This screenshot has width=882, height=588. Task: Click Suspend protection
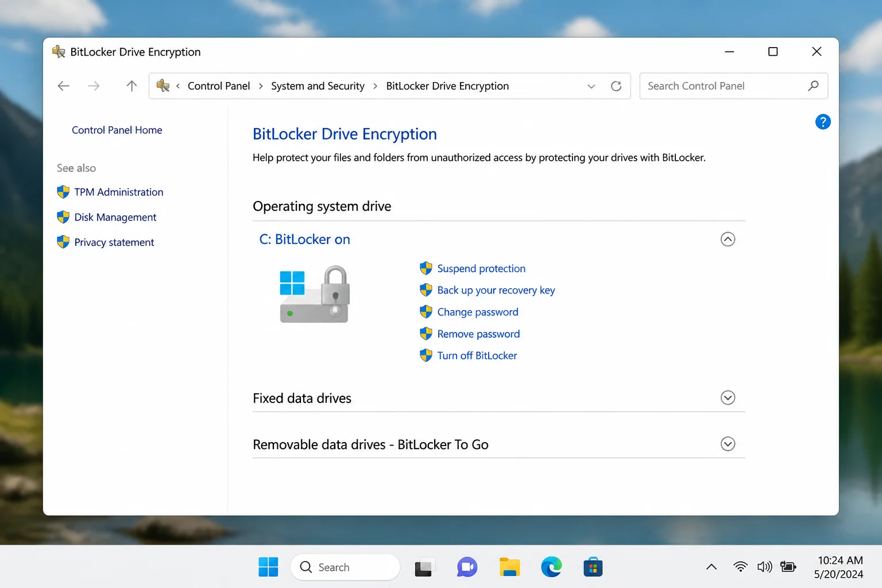tap(481, 269)
